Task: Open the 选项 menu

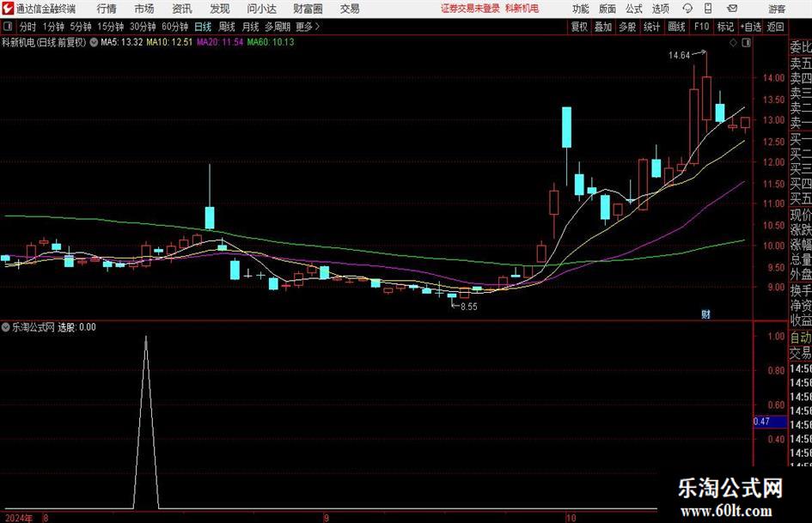Action: pos(660,9)
